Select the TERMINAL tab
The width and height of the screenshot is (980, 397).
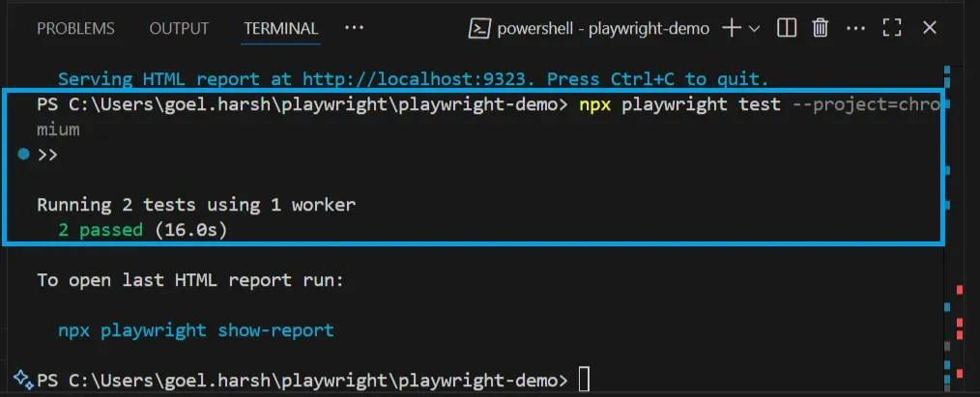pos(280,29)
